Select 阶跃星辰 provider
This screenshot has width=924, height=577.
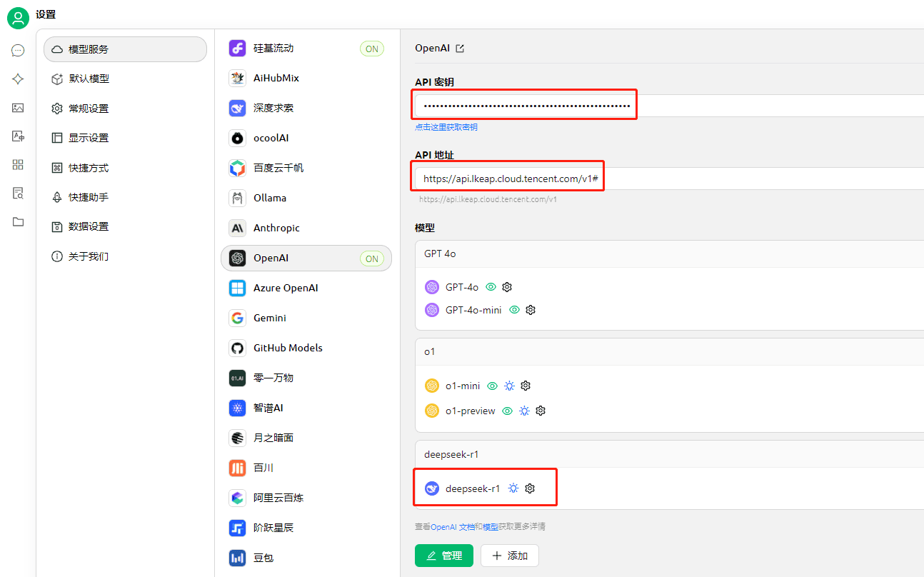coord(306,528)
